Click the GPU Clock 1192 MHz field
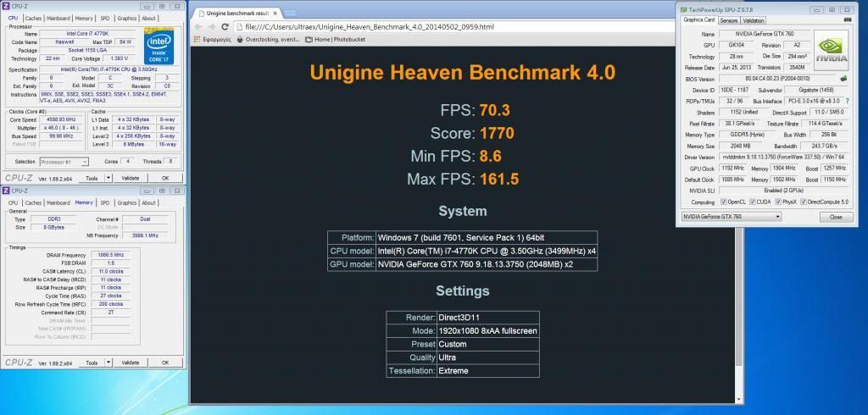Viewport: 868px width, 415px height. click(732, 169)
